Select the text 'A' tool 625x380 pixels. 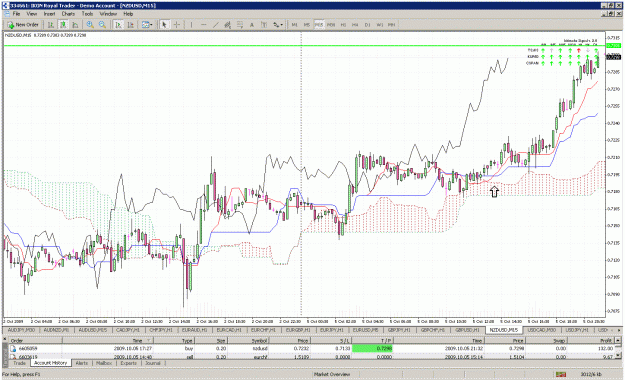click(x=252, y=25)
